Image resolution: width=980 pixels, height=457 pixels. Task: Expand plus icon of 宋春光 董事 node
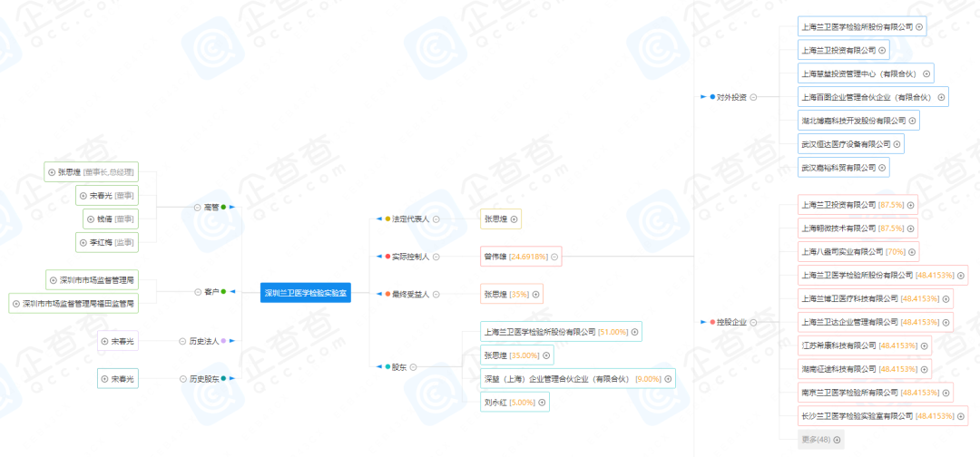(x=83, y=196)
